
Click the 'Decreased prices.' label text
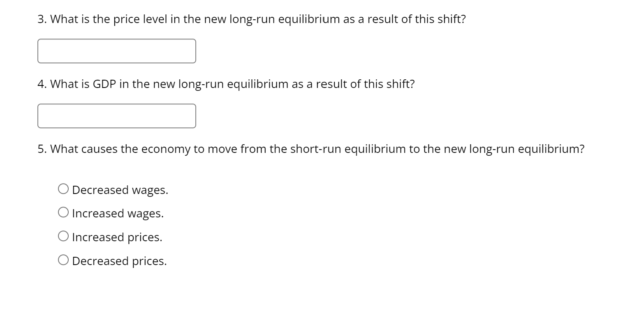pos(119,261)
